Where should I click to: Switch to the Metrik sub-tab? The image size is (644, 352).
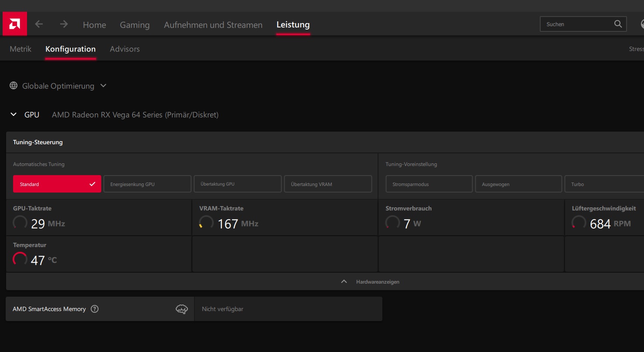click(20, 49)
